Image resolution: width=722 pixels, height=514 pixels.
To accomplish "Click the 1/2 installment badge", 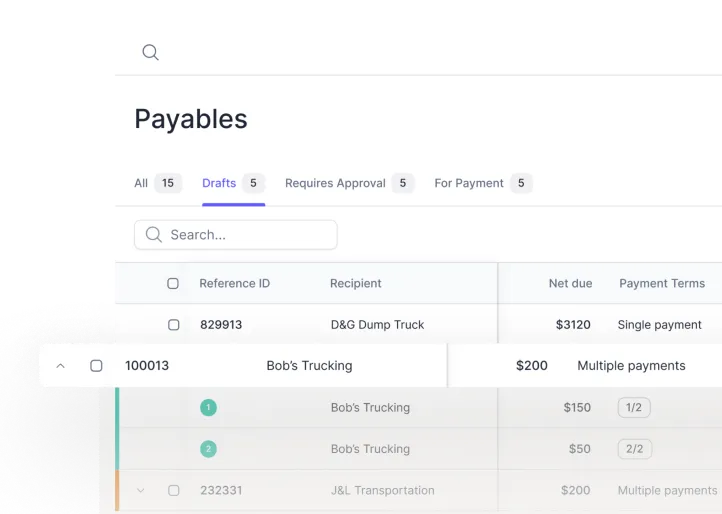I will (634, 407).
